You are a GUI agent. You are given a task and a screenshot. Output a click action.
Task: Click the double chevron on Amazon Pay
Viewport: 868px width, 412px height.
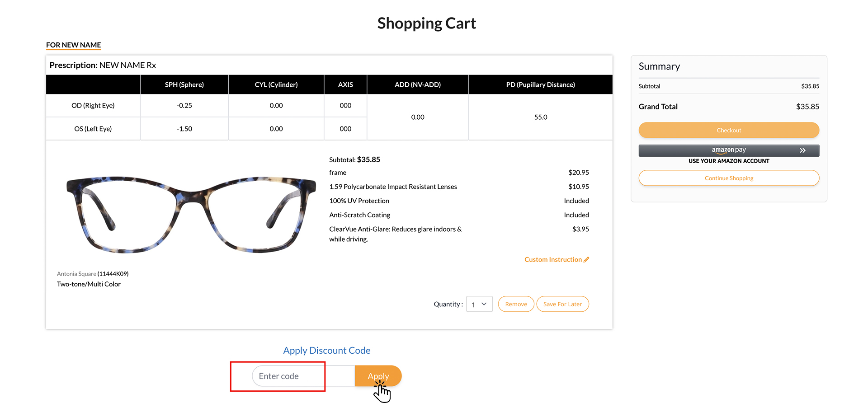point(802,150)
